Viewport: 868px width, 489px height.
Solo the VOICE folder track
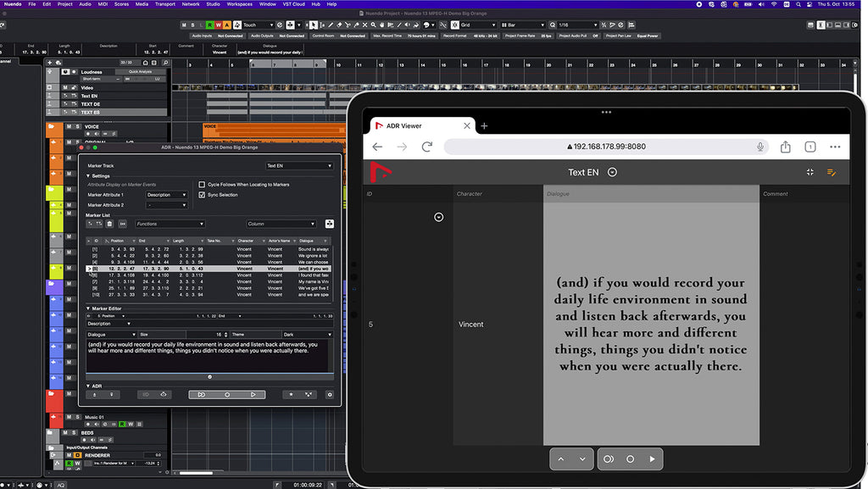click(77, 126)
